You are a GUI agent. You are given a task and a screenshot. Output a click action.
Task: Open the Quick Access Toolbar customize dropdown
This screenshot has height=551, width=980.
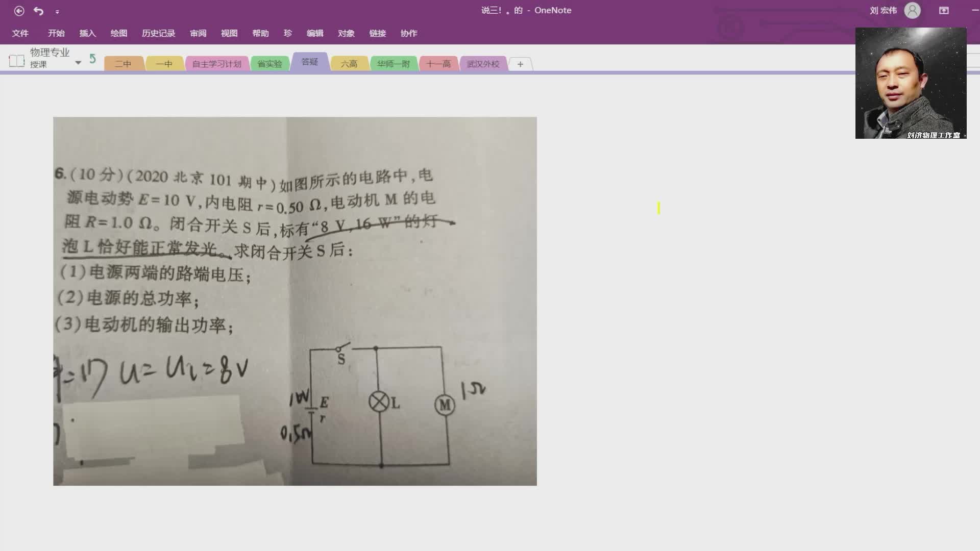point(58,11)
